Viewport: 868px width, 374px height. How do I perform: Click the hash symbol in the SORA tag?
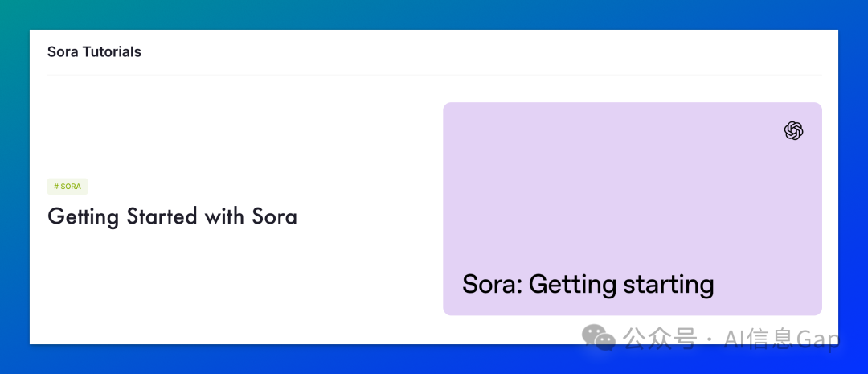pyautogui.click(x=56, y=187)
